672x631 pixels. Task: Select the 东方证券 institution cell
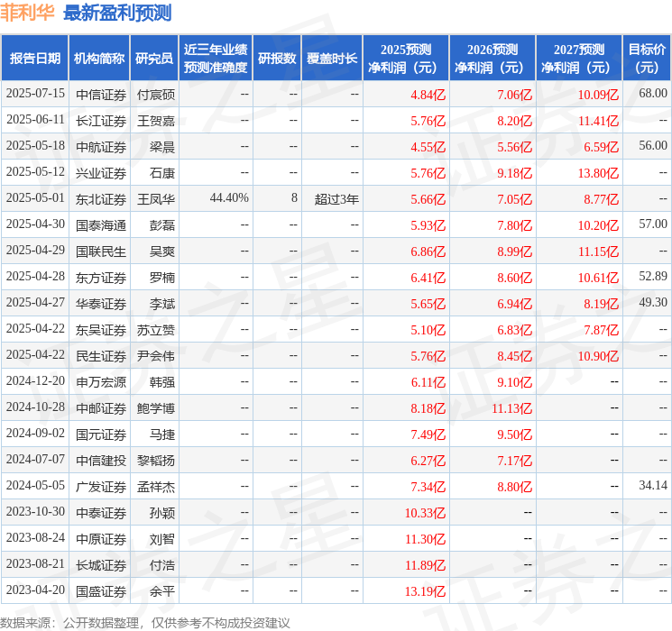[101, 278]
